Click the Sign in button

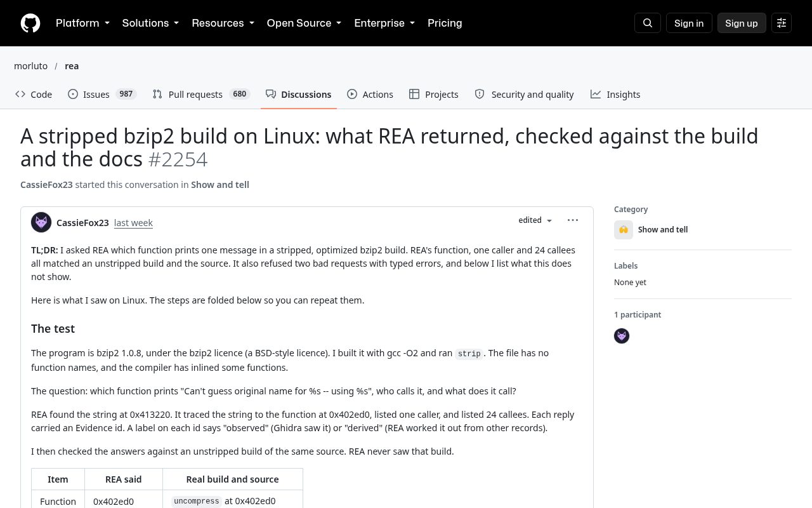point(689,23)
